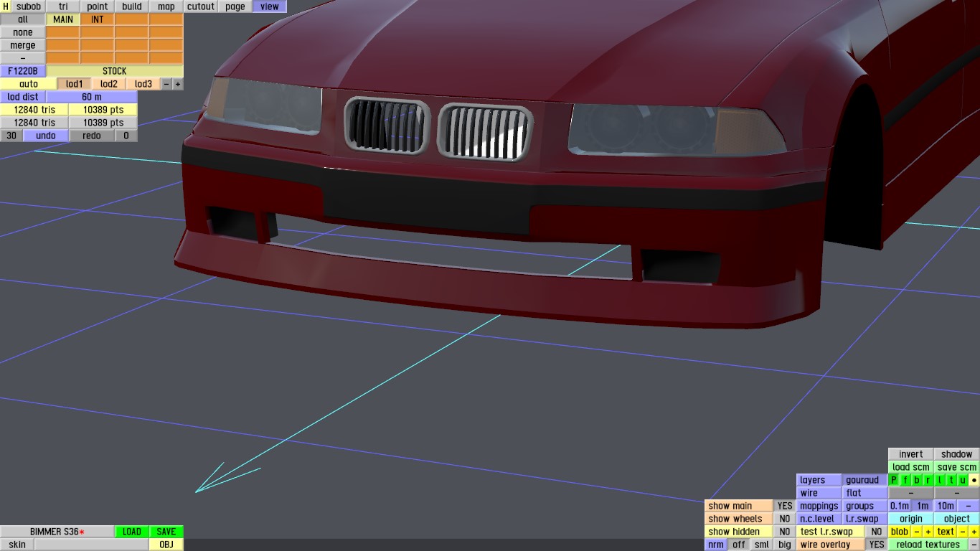
Task: Select the u under view button
Action: (x=963, y=480)
